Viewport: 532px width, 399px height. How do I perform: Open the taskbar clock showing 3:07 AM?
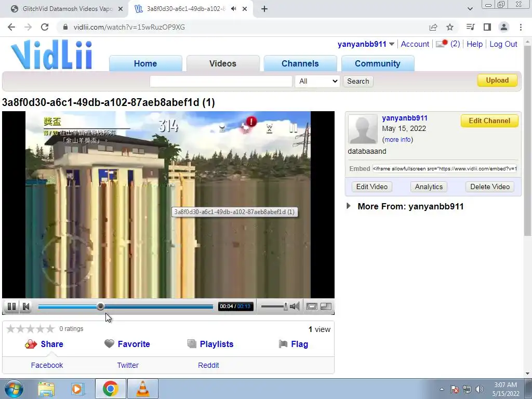pyautogui.click(x=506, y=389)
